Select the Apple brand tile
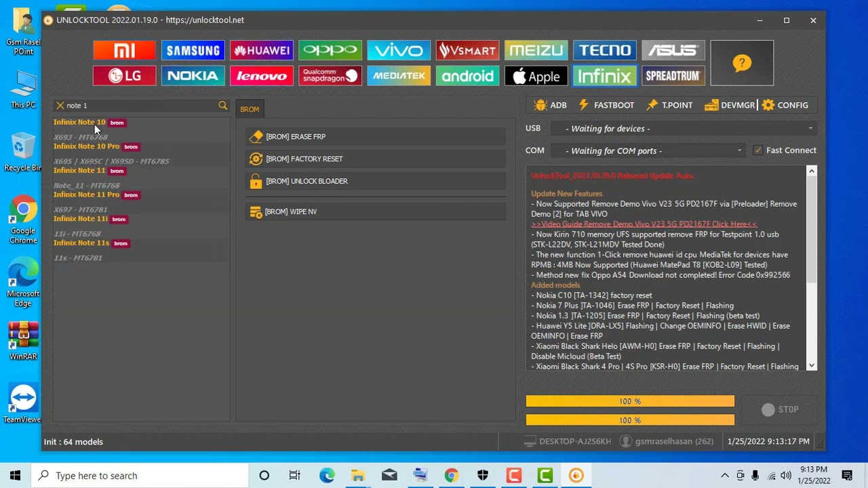 point(536,76)
